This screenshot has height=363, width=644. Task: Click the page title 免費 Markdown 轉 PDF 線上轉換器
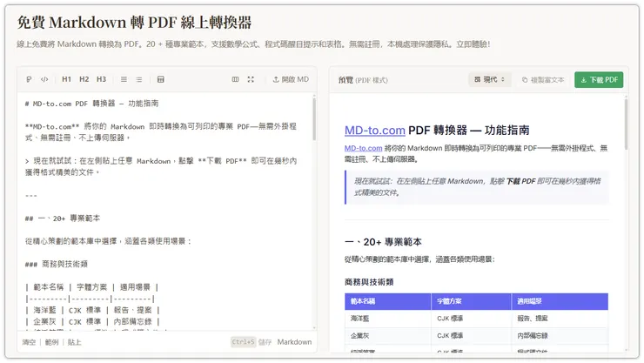point(134,23)
